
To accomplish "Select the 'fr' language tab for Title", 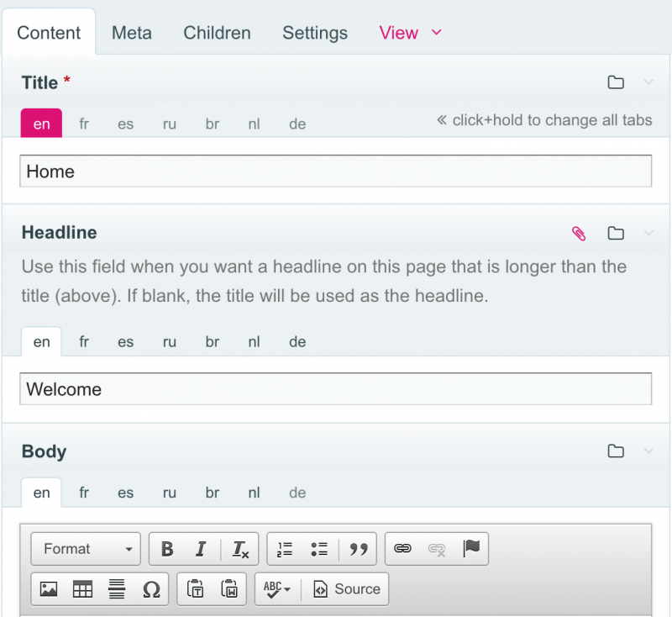I will [x=84, y=124].
